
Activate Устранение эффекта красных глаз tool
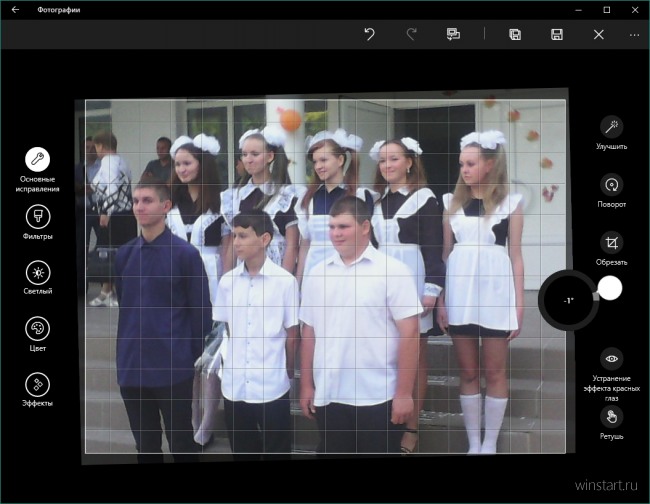tap(611, 359)
